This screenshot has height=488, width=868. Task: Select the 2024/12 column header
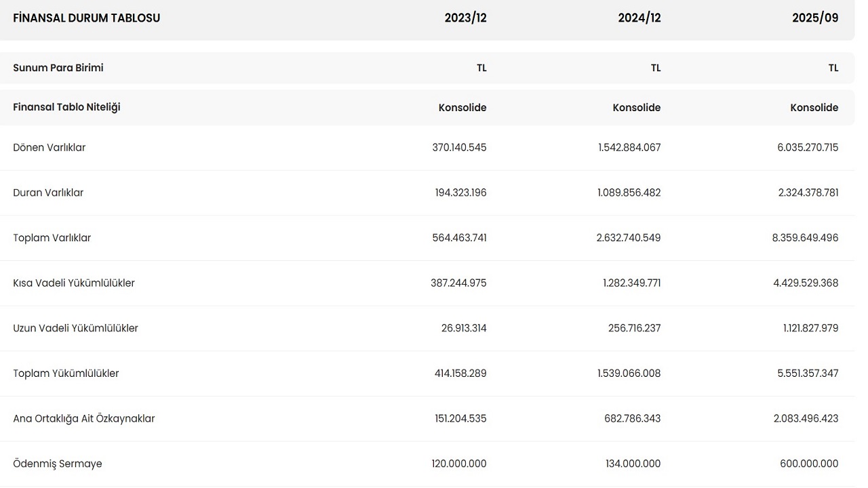639,18
